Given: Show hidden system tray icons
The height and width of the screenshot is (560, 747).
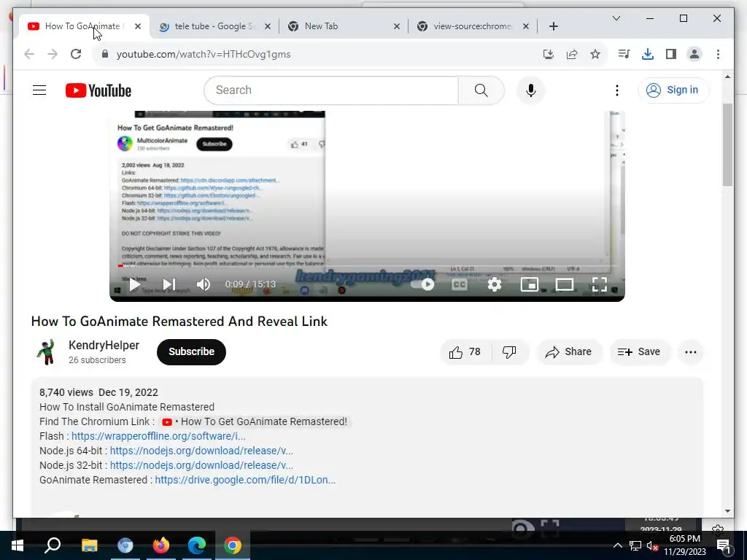Looking at the screenshot, I should click(x=617, y=545).
